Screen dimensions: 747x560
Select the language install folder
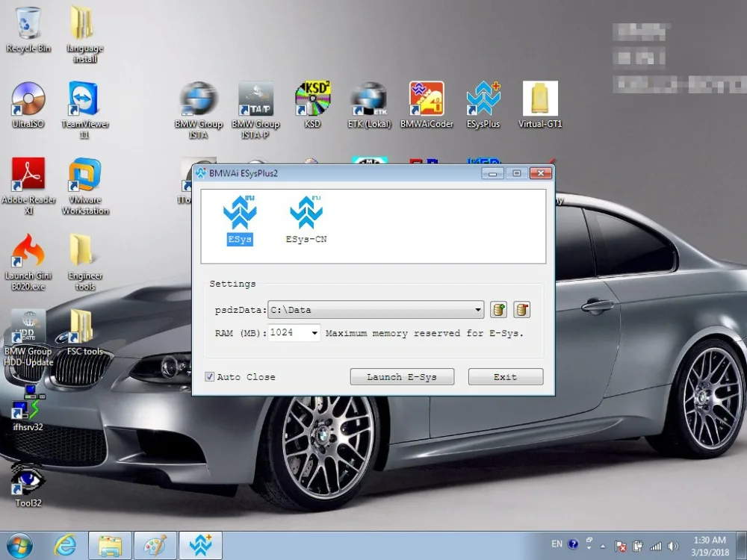pos(85,34)
